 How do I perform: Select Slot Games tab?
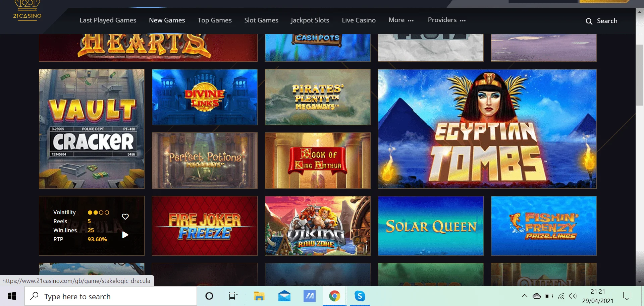click(261, 20)
